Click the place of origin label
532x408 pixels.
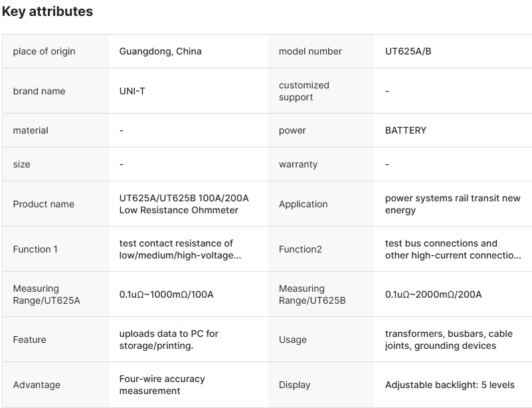44,51
